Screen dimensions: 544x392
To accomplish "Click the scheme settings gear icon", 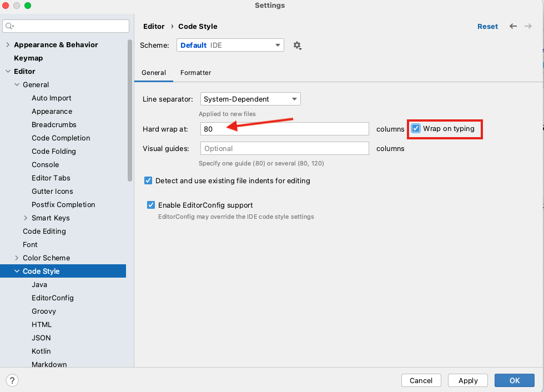I will click(x=298, y=46).
